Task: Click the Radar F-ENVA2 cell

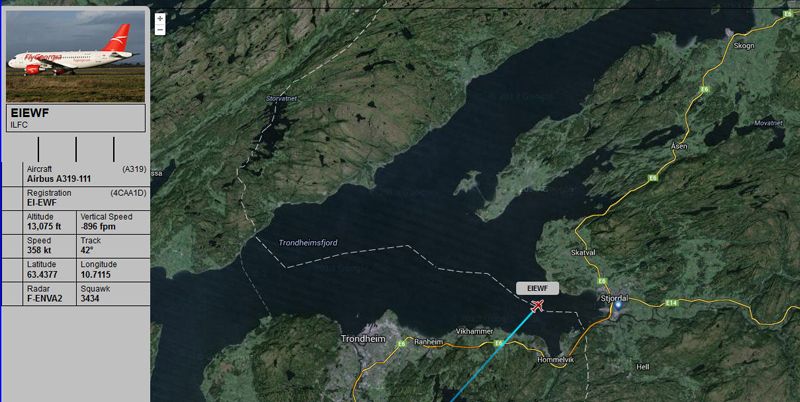Action: pyautogui.click(x=49, y=293)
